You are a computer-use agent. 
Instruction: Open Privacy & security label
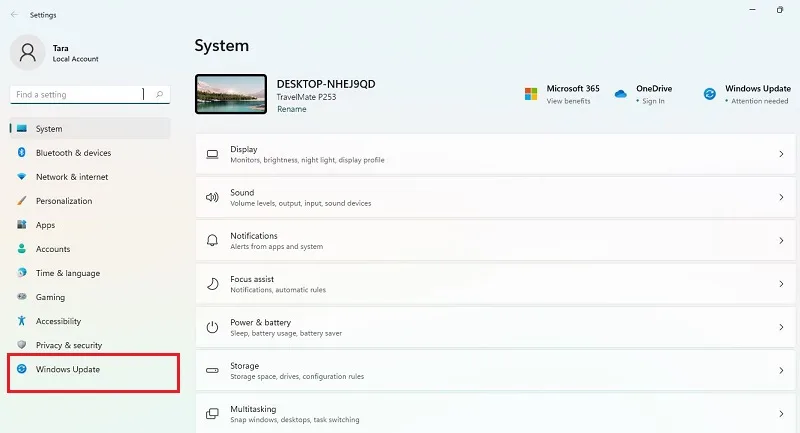pos(69,345)
